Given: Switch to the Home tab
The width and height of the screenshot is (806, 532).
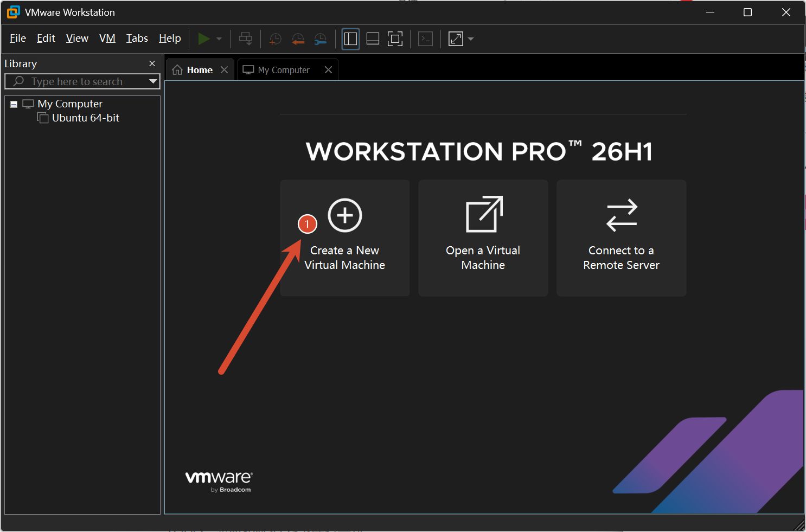Looking at the screenshot, I should [200, 70].
